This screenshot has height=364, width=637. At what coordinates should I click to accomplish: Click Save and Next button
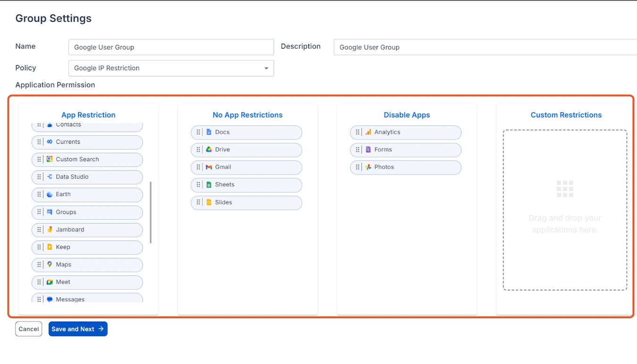[x=78, y=329]
